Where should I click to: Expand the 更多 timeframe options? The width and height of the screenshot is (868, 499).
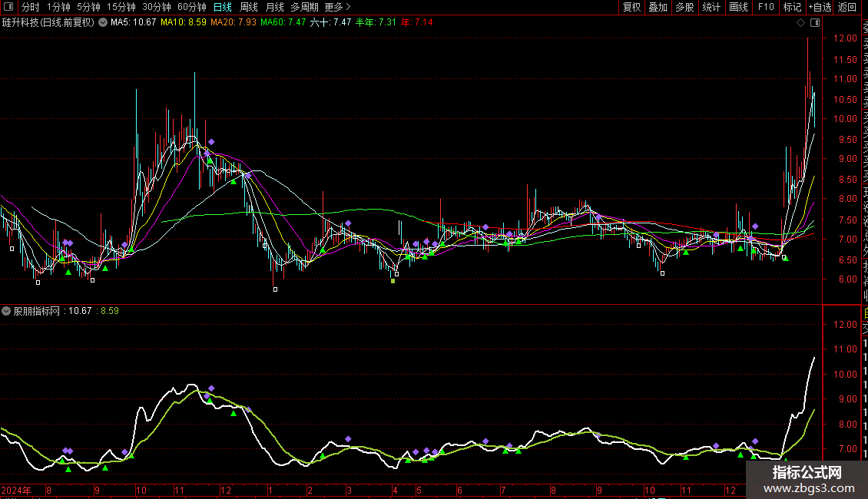point(337,7)
